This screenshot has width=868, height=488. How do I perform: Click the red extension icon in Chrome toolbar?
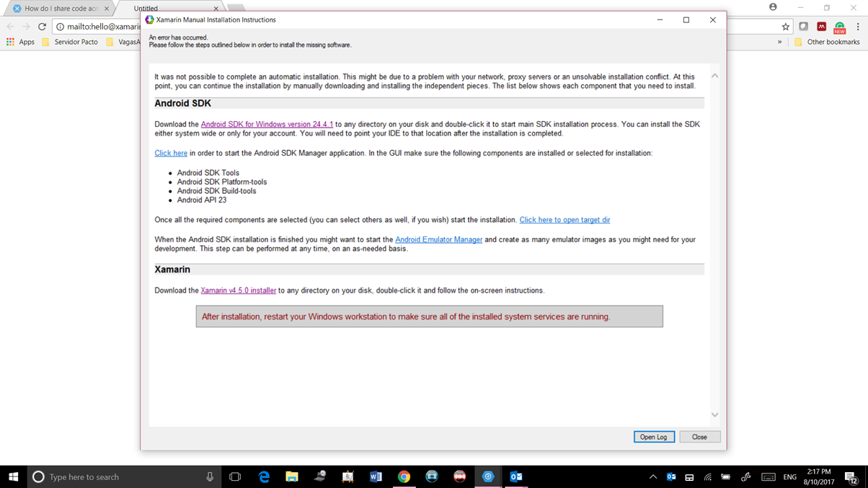pos(821,27)
